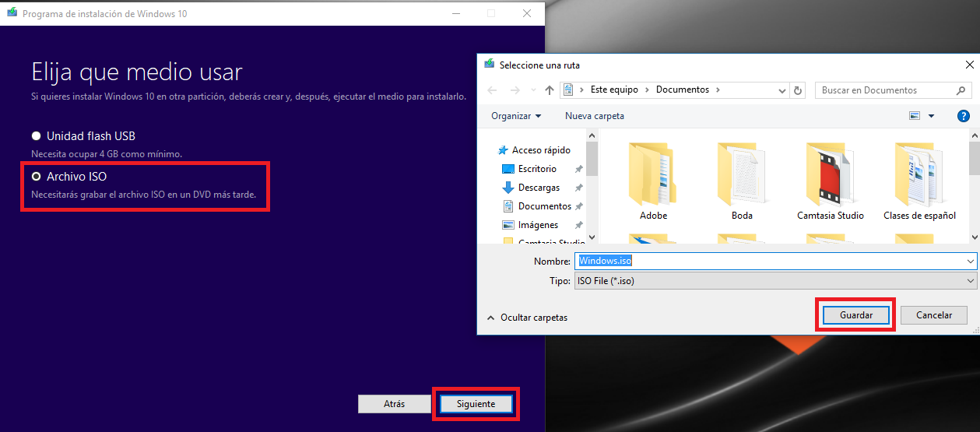
Task: Go back with the Atrás button
Action: click(394, 404)
